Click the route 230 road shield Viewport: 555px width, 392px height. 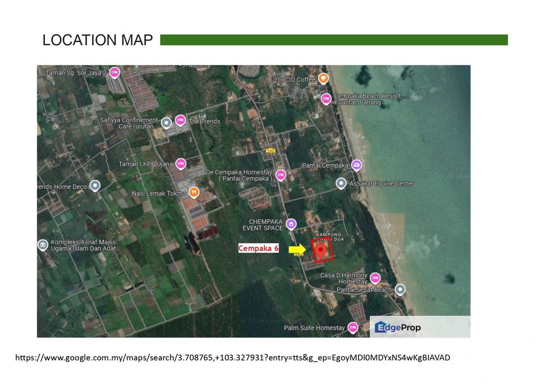click(271, 151)
